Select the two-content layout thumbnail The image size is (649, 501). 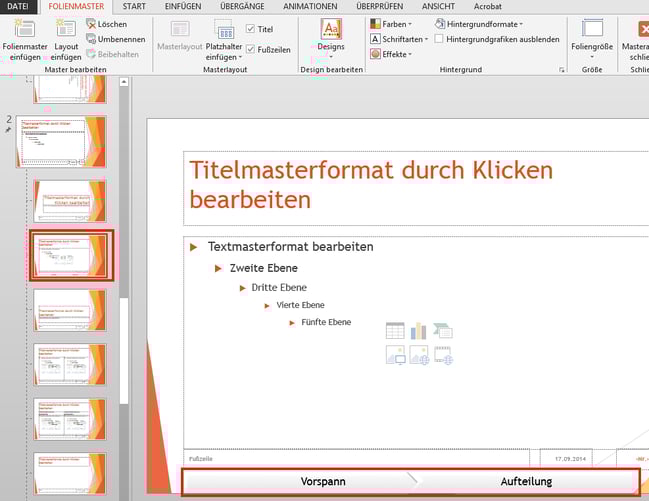[70, 364]
